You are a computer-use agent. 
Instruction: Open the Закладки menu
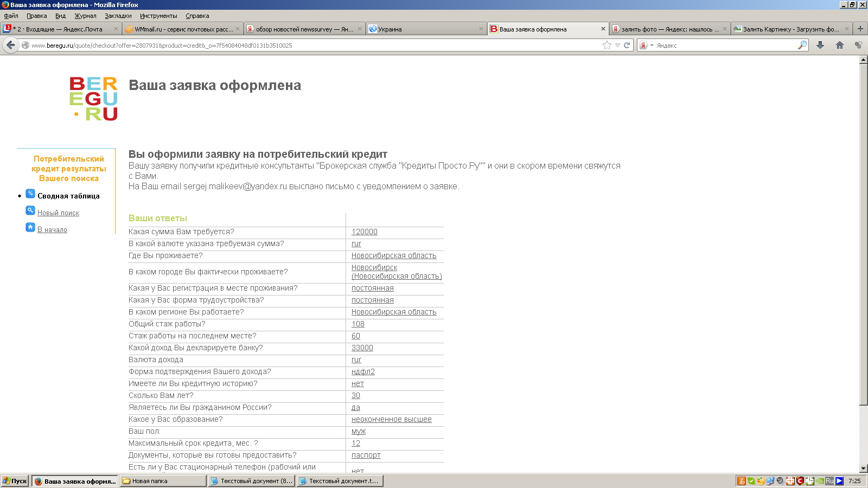click(x=118, y=16)
